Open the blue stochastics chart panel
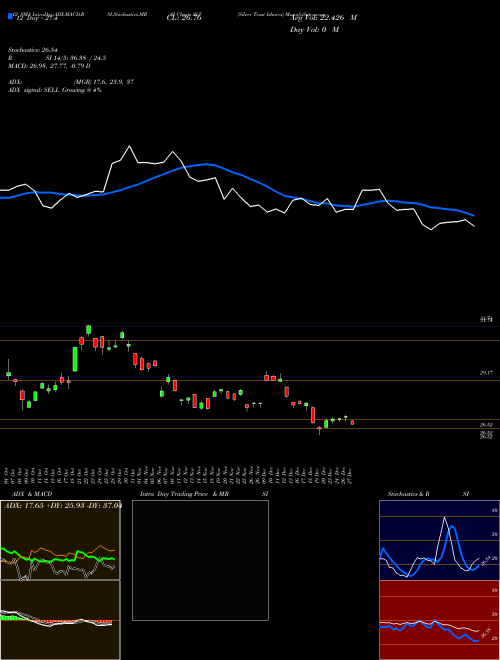 (439, 540)
